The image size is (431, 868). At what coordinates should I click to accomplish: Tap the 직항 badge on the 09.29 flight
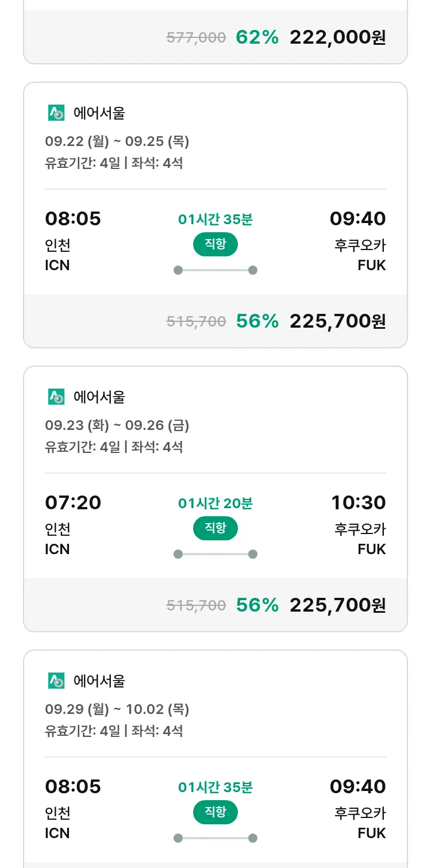(215, 812)
